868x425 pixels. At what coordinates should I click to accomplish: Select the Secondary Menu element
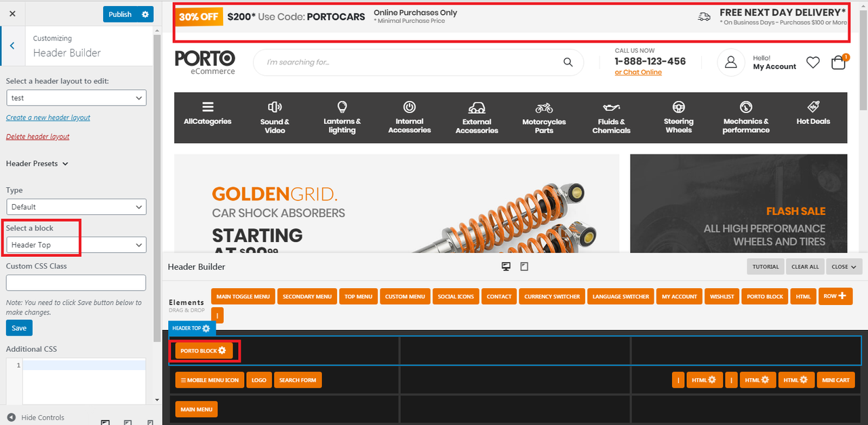307,296
